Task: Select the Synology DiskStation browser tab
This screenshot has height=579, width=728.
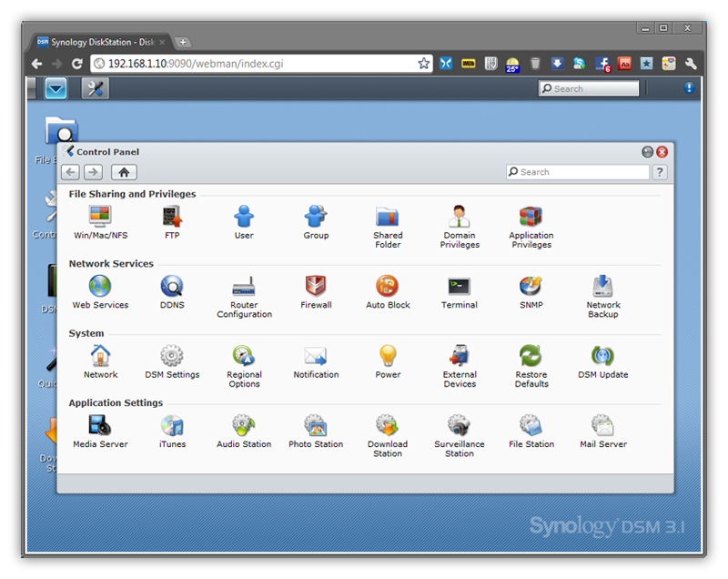Action: (x=100, y=41)
